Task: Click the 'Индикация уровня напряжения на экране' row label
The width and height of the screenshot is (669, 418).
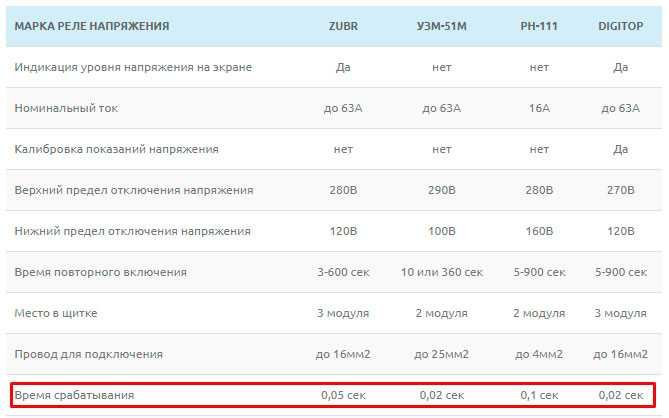Action: pyautogui.click(x=133, y=67)
